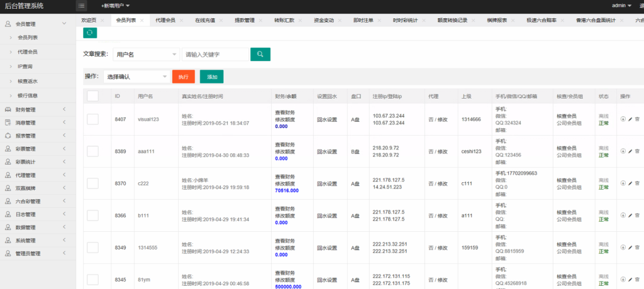Click the trash icon for user 1314555

point(637,248)
